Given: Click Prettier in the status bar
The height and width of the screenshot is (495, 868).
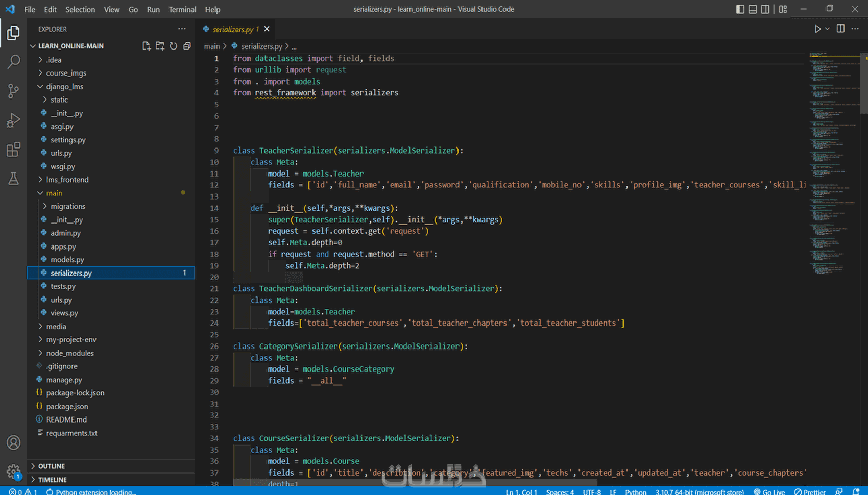Looking at the screenshot, I should (810, 492).
